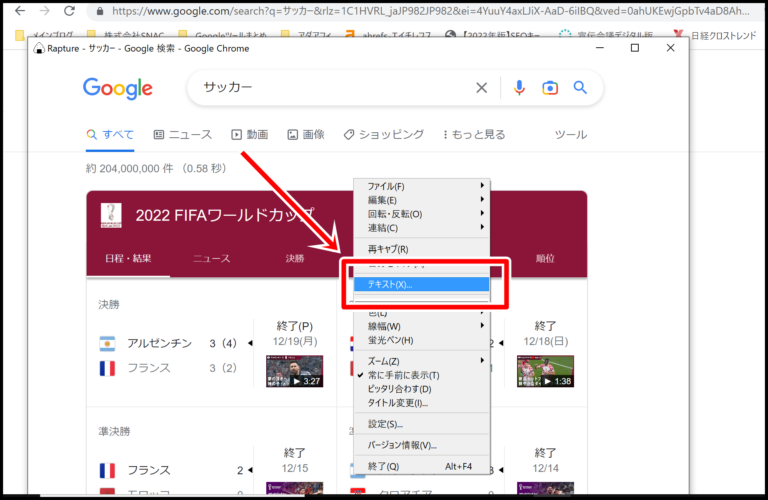Viewport: 768px width, 500px height.
Task: Start voice search with microphone icon
Action: [519, 88]
